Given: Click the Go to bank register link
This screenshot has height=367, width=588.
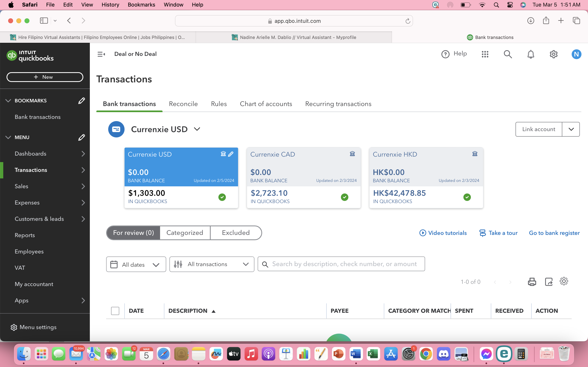Looking at the screenshot, I should tap(554, 233).
